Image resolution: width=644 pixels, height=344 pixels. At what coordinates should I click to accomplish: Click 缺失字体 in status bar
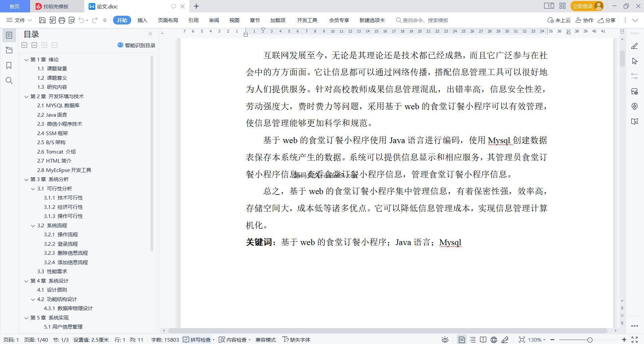[x=297, y=340]
